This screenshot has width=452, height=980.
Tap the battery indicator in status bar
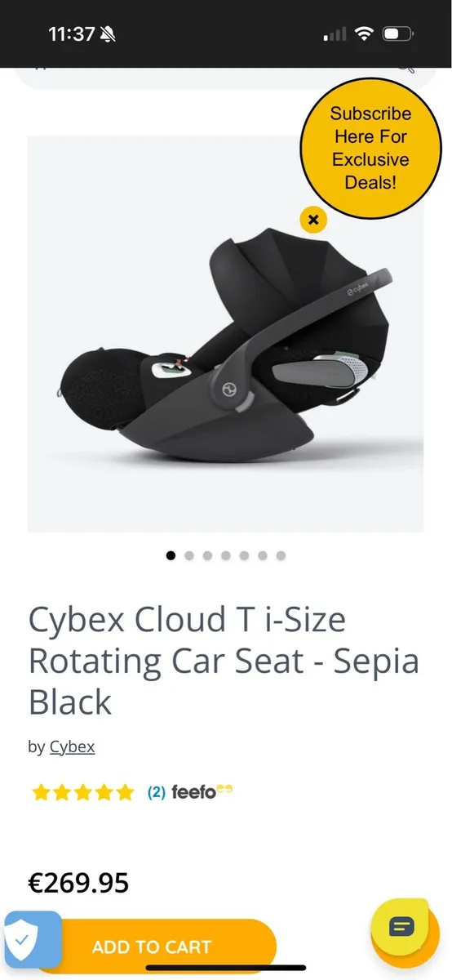[x=399, y=34]
